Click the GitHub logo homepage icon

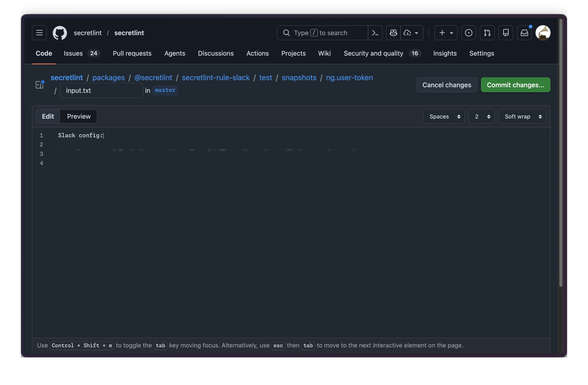[60, 33]
